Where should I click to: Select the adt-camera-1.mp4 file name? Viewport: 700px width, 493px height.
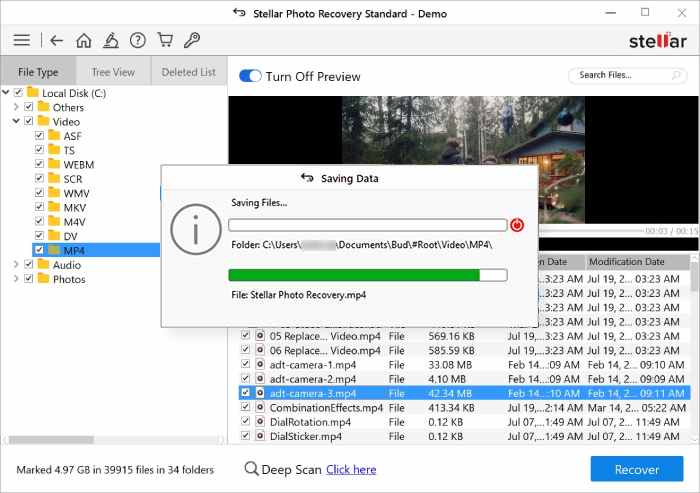[312, 365]
